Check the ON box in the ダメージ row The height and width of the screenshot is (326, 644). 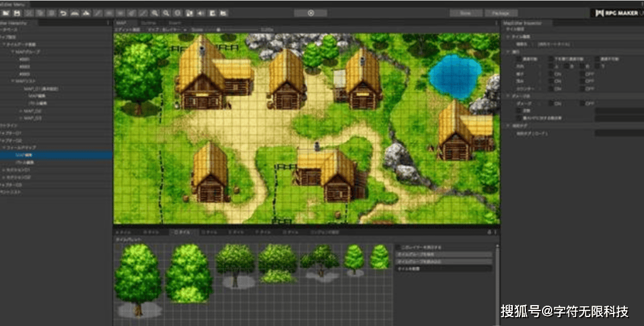(551, 104)
